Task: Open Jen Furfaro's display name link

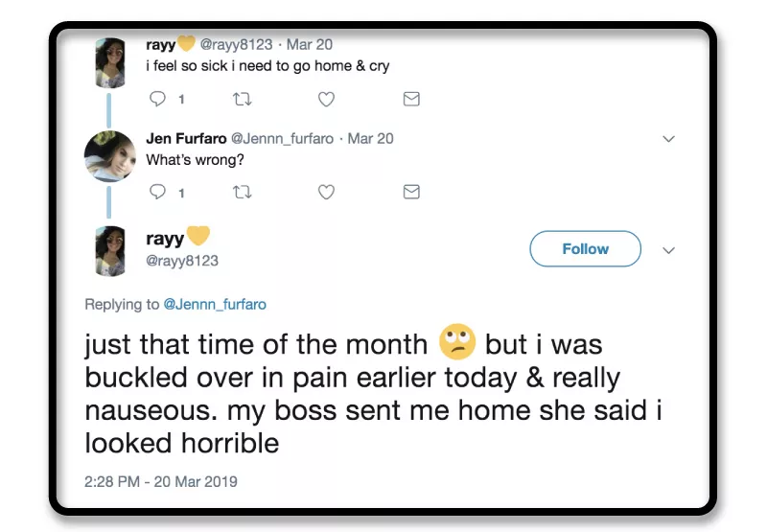Action: pos(186,138)
